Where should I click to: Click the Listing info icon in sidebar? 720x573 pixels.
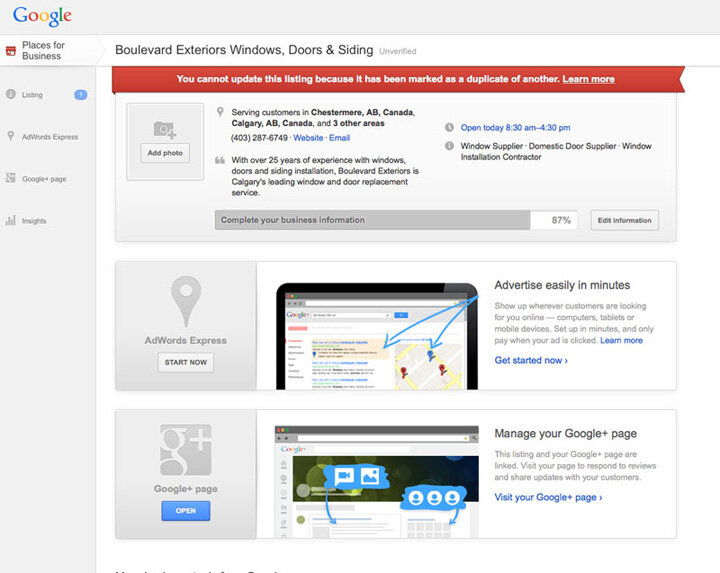[11, 94]
